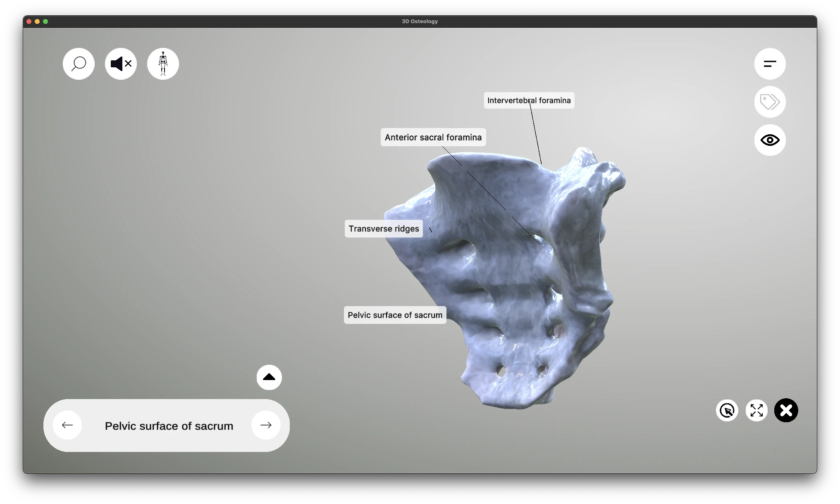Click the Pelvic surface of sacrum model label

coord(395,315)
